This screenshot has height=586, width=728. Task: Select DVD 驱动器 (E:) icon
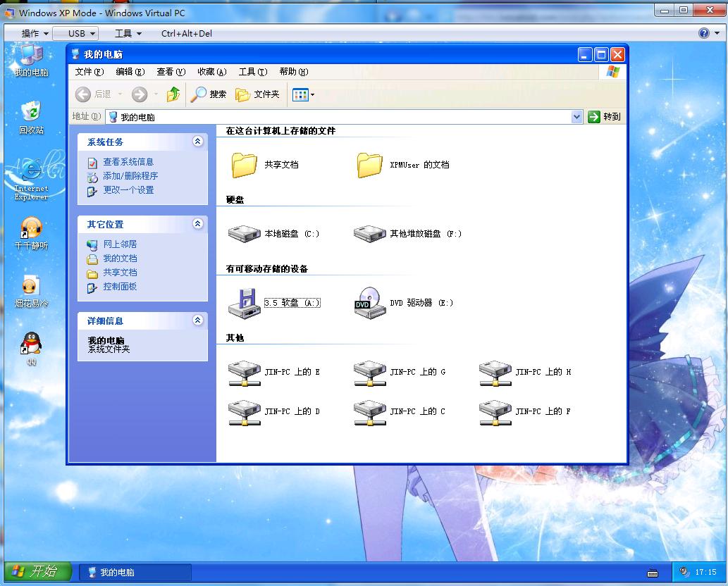pyautogui.click(x=369, y=303)
